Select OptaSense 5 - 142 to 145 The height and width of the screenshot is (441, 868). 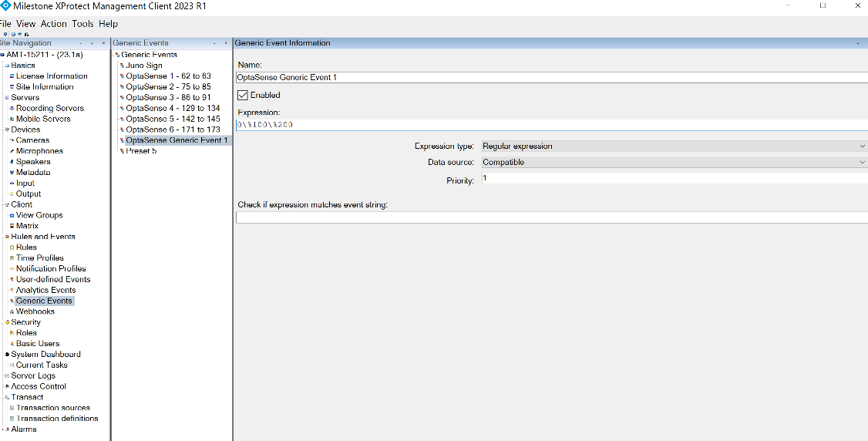tap(173, 119)
